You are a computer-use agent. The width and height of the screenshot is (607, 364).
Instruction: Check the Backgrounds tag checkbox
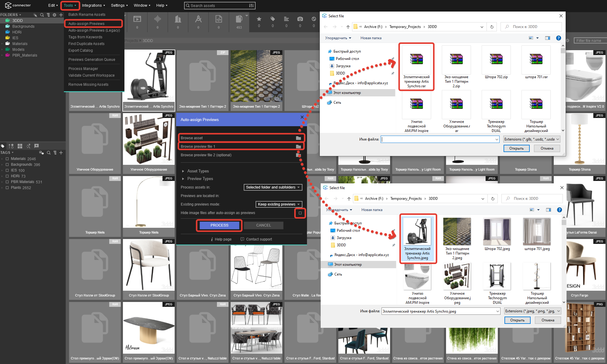pyautogui.click(x=7, y=165)
